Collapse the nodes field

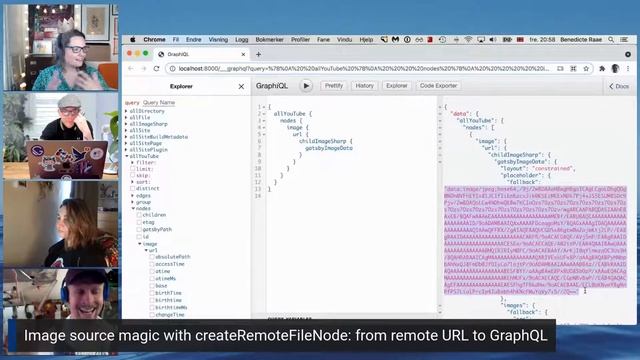133,209
